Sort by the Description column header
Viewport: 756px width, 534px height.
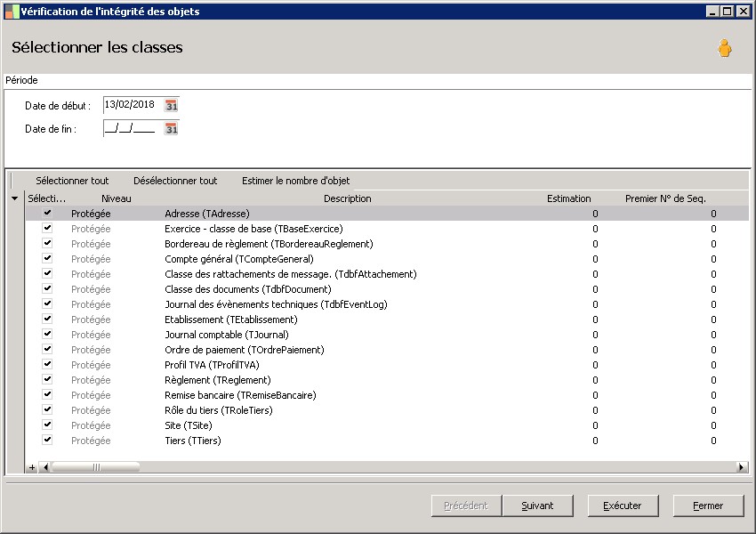(x=347, y=198)
